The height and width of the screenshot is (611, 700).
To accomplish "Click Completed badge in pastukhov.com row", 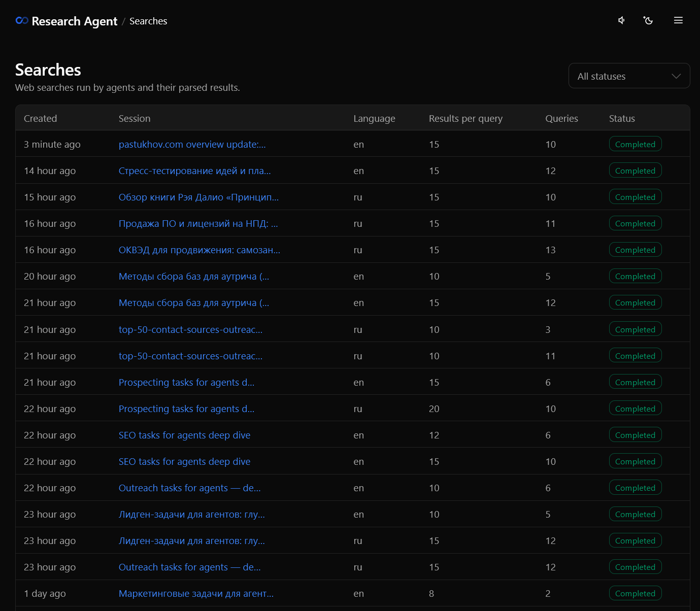I will pyautogui.click(x=636, y=144).
